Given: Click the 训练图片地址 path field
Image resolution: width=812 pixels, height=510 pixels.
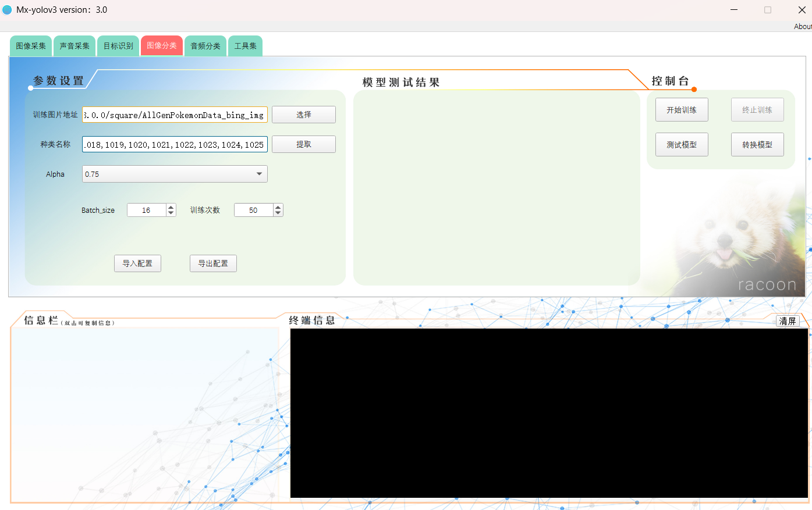Looking at the screenshot, I should coord(175,115).
